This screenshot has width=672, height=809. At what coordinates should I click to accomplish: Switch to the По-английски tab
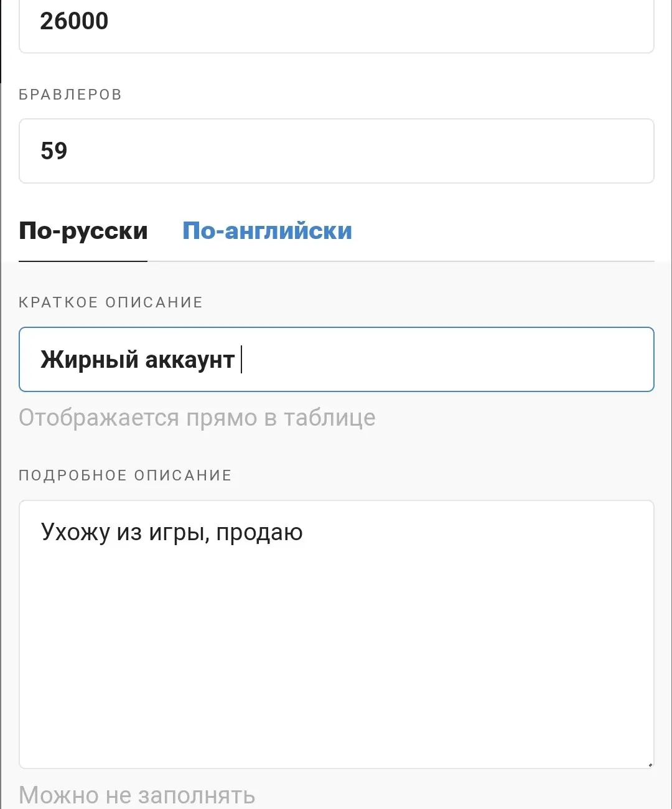click(267, 231)
